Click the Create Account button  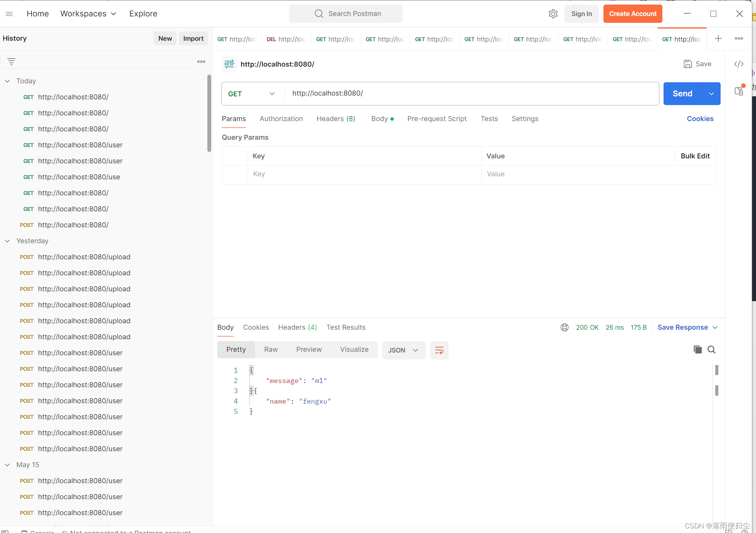tap(633, 14)
